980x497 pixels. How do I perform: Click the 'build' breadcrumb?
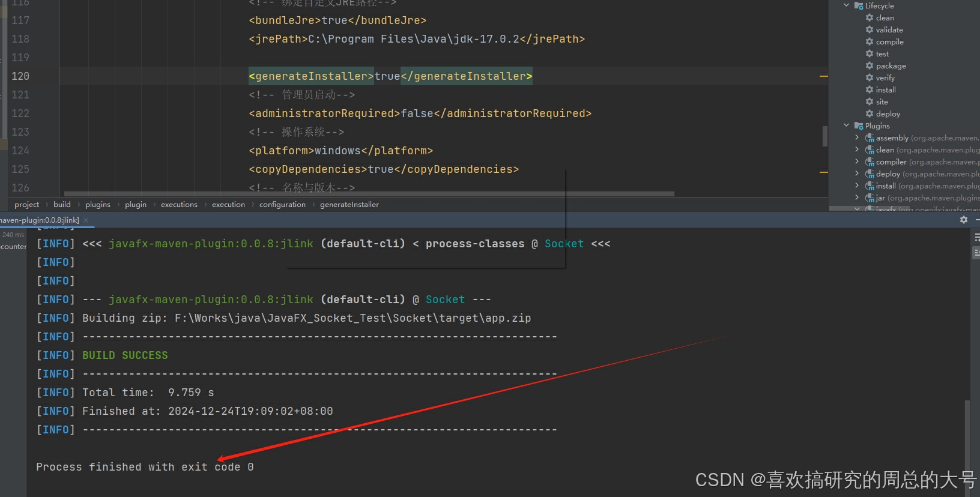[62, 205]
